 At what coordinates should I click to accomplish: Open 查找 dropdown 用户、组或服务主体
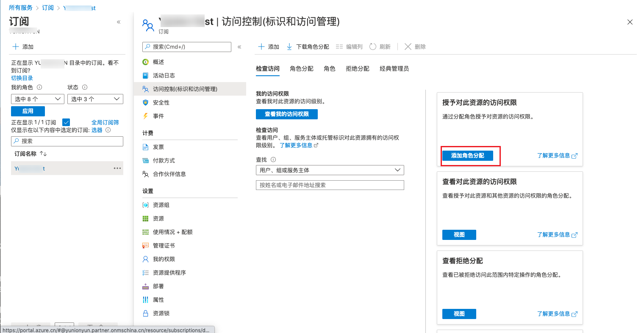tap(330, 170)
